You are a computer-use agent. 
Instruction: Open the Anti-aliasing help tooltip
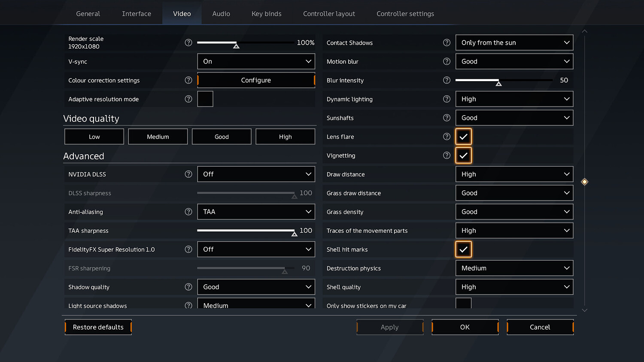tap(188, 212)
